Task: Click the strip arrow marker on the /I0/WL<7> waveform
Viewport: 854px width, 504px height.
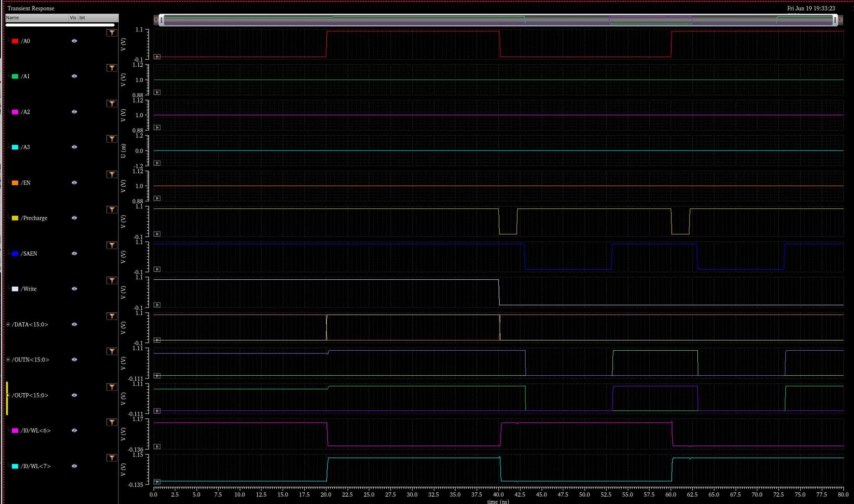Action: pyautogui.click(x=157, y=482)
